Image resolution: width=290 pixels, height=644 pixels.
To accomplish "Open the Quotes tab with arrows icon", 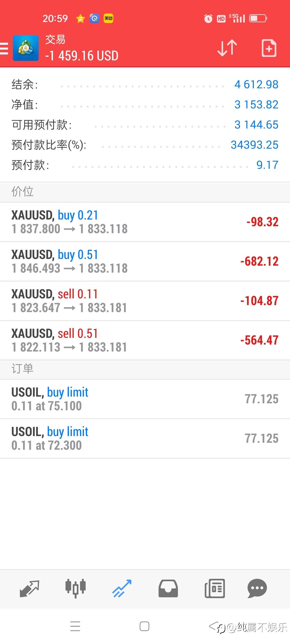I will (x=30, y=588).
